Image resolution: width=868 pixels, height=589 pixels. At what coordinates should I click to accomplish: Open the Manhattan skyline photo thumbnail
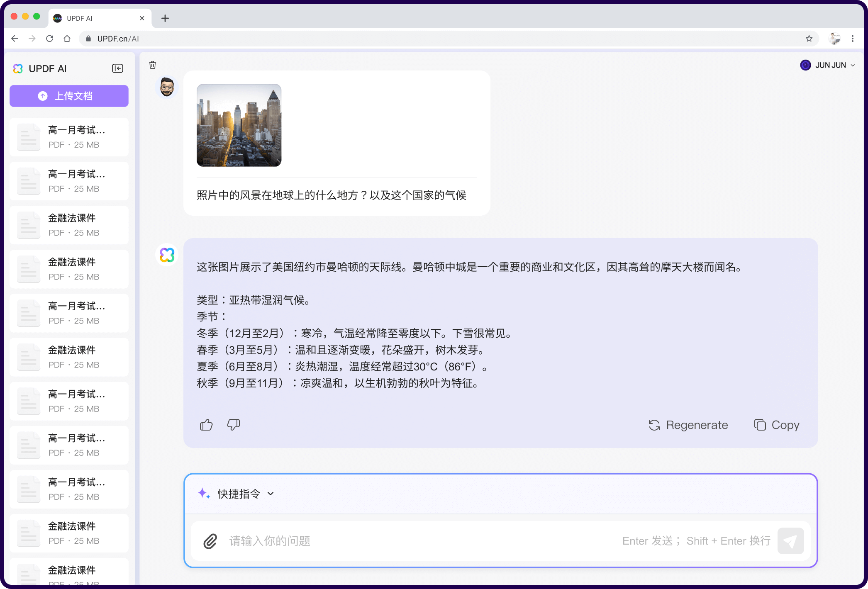pyautogui.click(x=239, y=125)
